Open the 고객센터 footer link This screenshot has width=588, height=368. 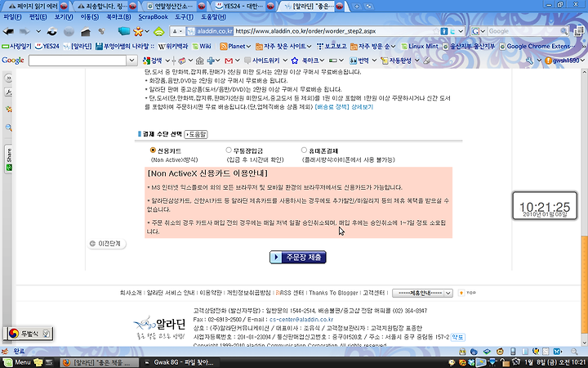click(374, 293)
